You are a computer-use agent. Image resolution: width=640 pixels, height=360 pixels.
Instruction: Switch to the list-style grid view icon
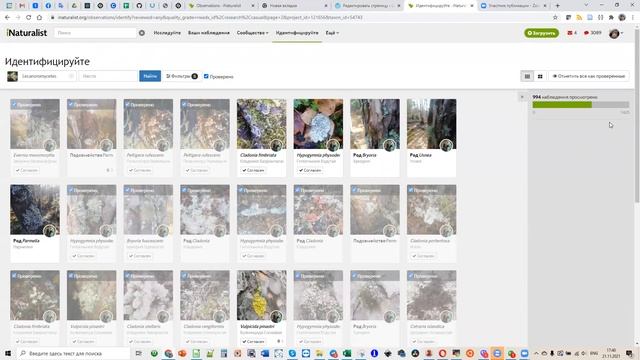527,76
